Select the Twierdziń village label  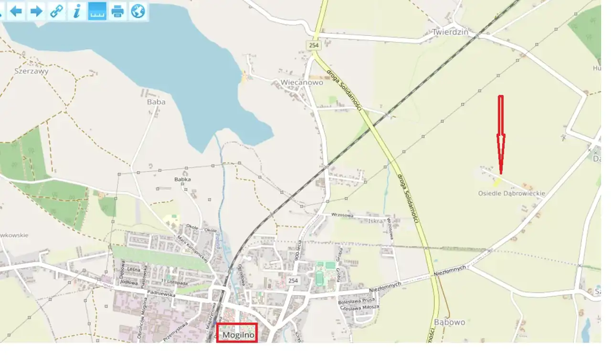(449, 32)
